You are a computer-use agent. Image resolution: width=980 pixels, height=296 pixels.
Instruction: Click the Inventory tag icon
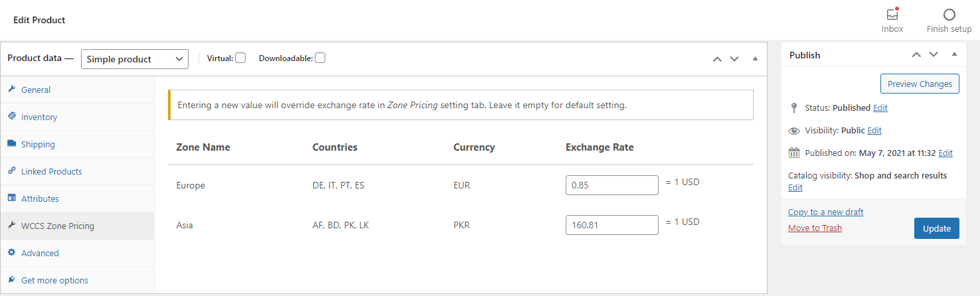coord(12,116)
